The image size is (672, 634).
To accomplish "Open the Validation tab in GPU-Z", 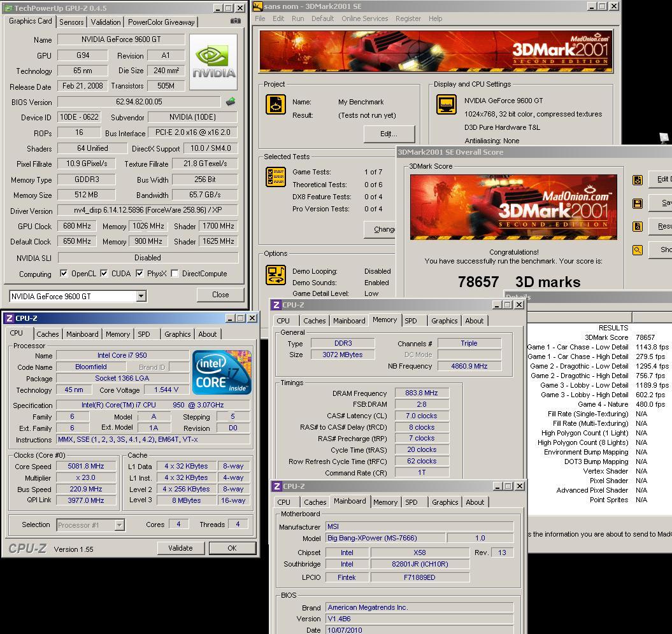I will (106, 22).
